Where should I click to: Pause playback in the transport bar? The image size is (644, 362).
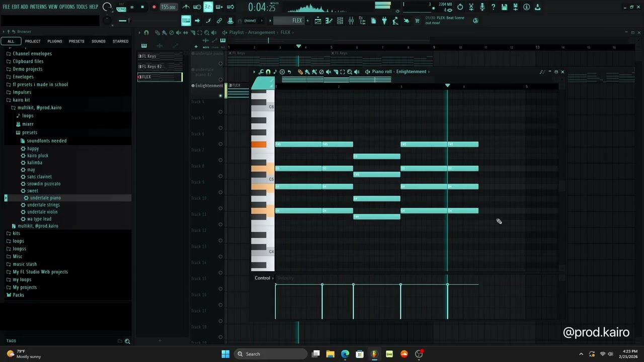pyautogui.click(x=132, y=7)
